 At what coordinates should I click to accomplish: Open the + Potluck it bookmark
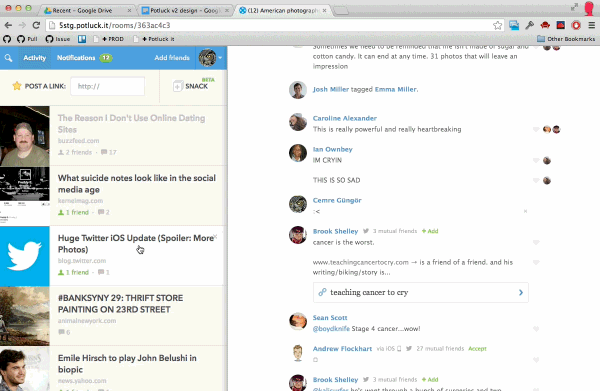click(x=154, y=39)
